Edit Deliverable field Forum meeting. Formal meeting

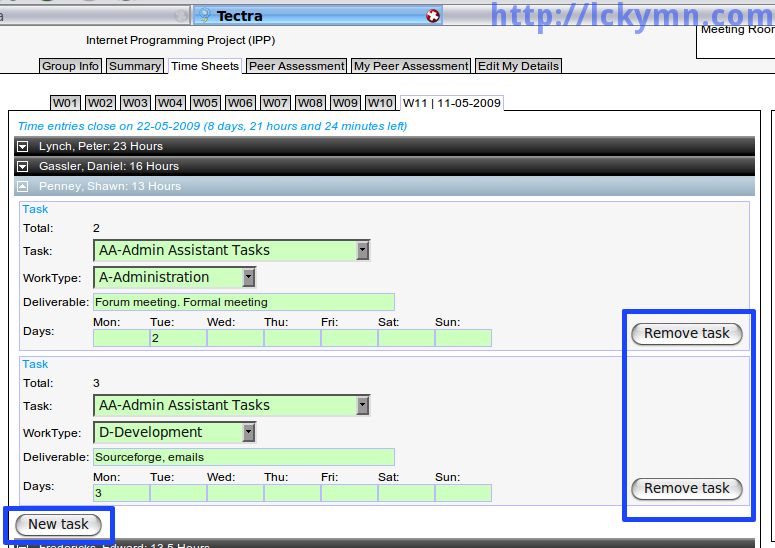[244, 302]
